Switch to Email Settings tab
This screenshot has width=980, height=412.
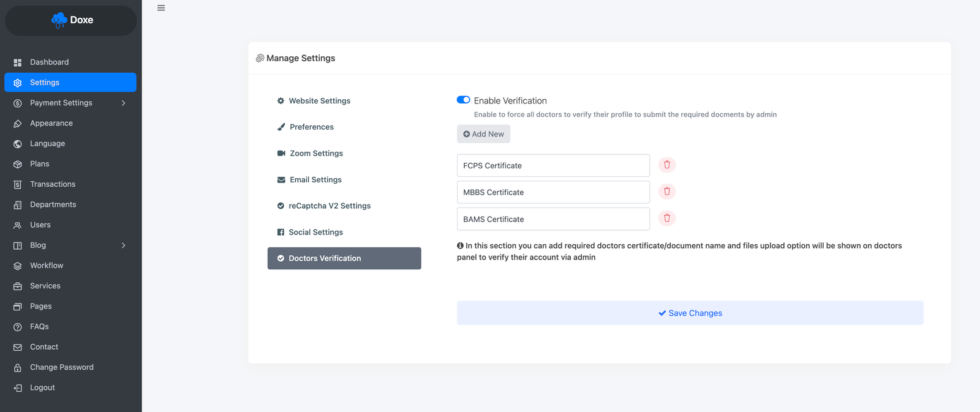point(315,180)
